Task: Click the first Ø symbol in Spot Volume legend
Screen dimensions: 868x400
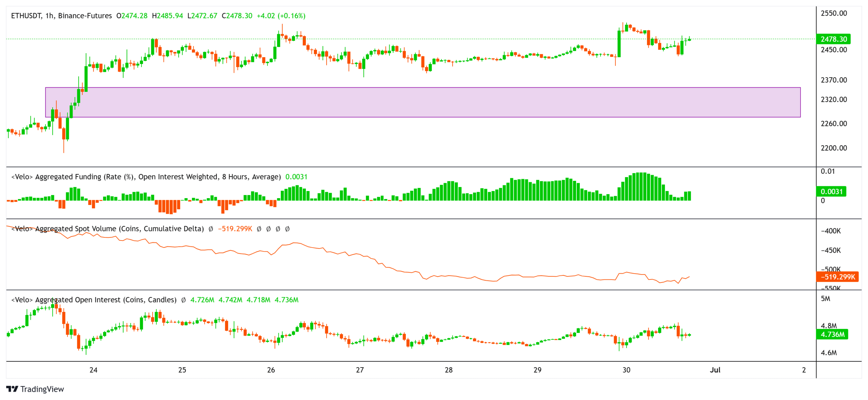Action: point(211,229)
